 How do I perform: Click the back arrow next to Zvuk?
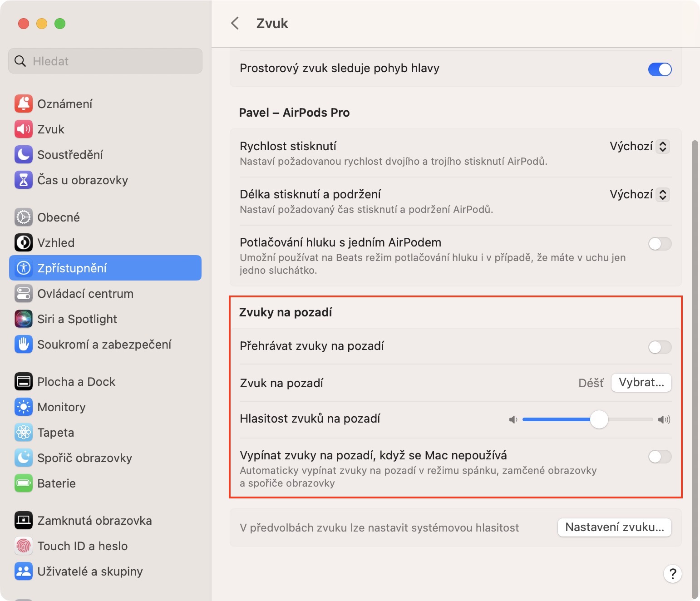(235, 24)
